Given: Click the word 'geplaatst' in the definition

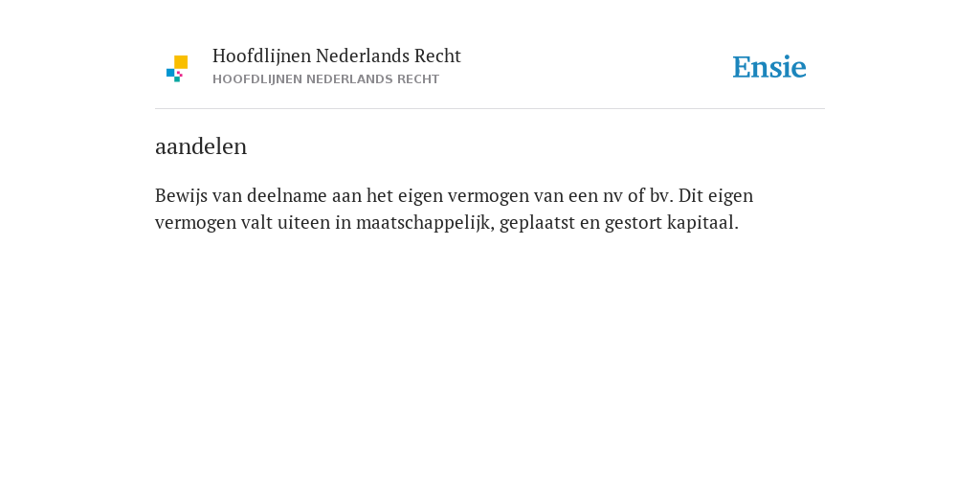Looking at the screenshot, I should click(537, 222).
